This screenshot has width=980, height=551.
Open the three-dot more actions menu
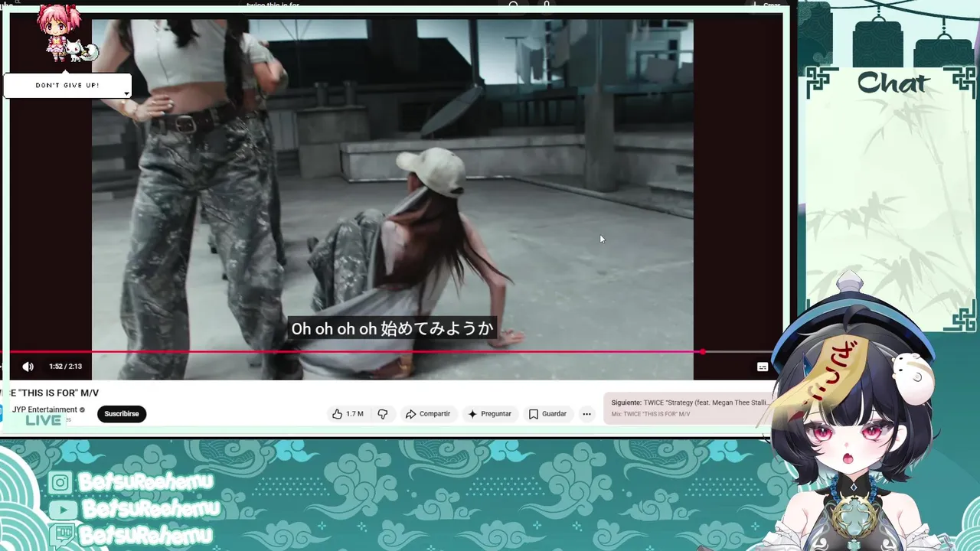point(586,414)
